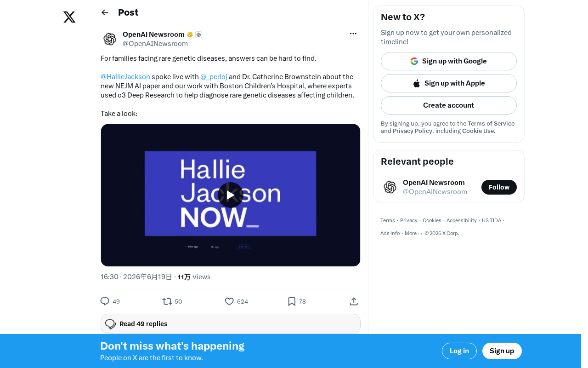The height and width of the screenshot is (368, 588).
Task: Click the X logo icon
Action: pos(69,17)
